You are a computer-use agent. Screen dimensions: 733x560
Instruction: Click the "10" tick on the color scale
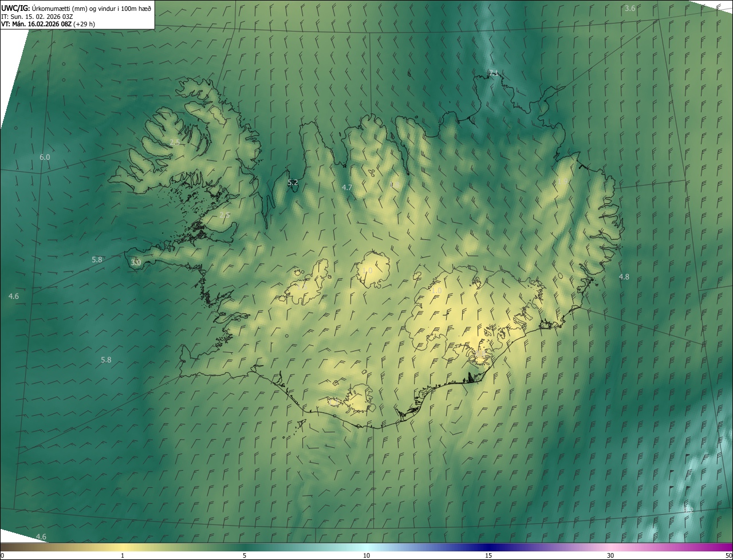click(x=366, y=555)
